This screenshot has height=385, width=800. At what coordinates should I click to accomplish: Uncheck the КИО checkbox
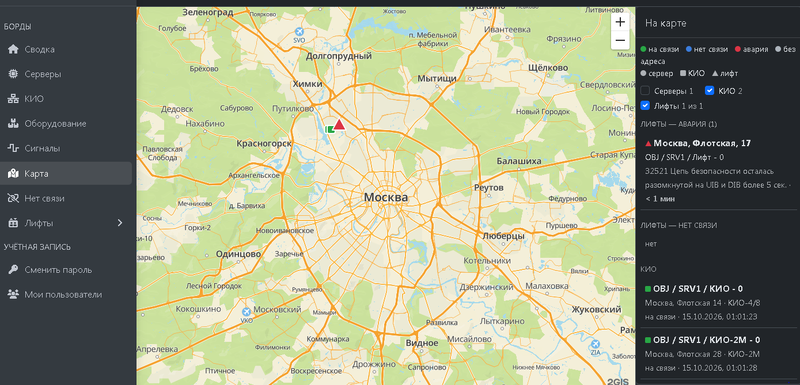709,91
